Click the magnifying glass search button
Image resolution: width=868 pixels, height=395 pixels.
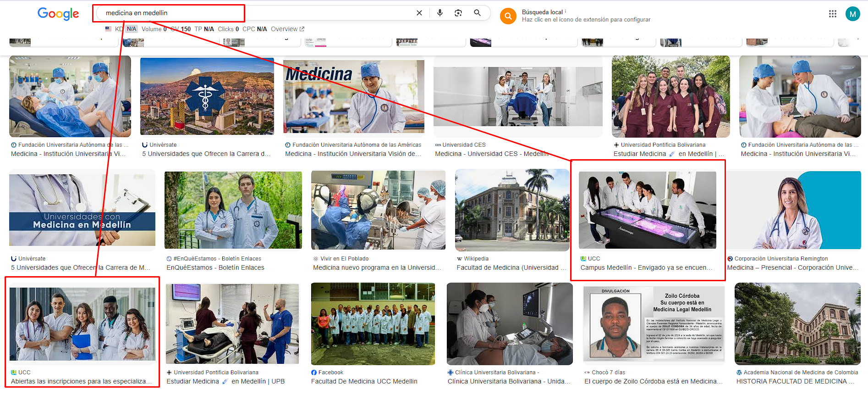[x=478, y=13]
